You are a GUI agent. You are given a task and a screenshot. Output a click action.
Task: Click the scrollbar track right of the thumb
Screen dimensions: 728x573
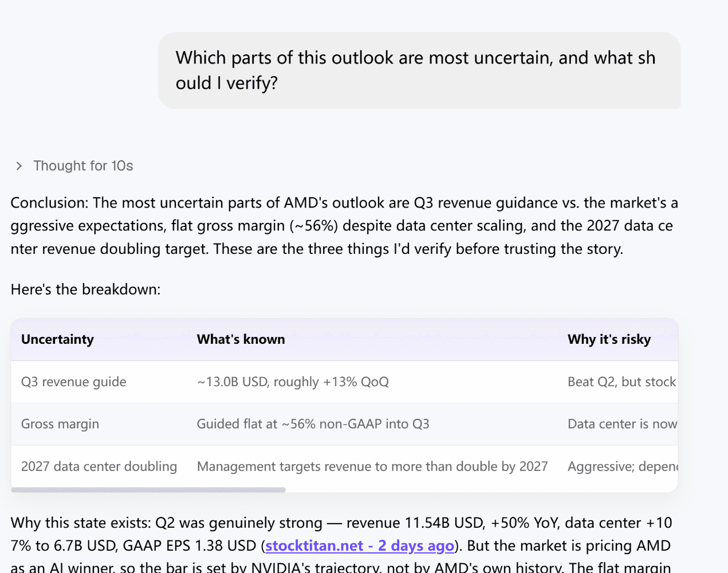pos(481,490)
